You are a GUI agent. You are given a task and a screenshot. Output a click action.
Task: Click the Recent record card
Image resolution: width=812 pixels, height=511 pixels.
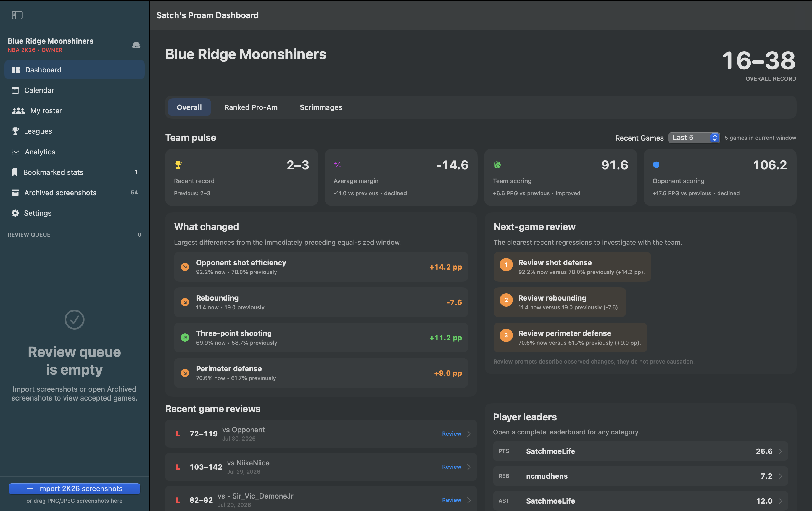coord(241,177)
